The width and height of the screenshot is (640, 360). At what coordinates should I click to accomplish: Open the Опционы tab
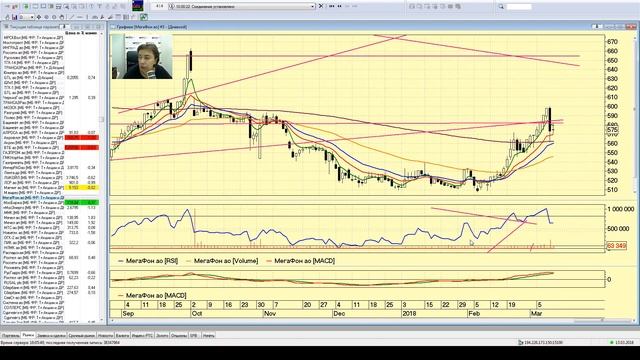tap(179, 336)
